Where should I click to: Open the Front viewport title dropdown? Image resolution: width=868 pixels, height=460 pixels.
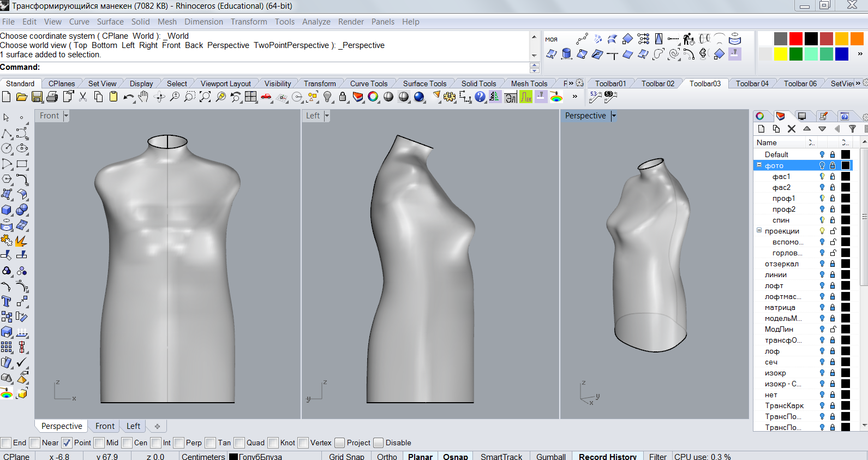click(66, 116)
